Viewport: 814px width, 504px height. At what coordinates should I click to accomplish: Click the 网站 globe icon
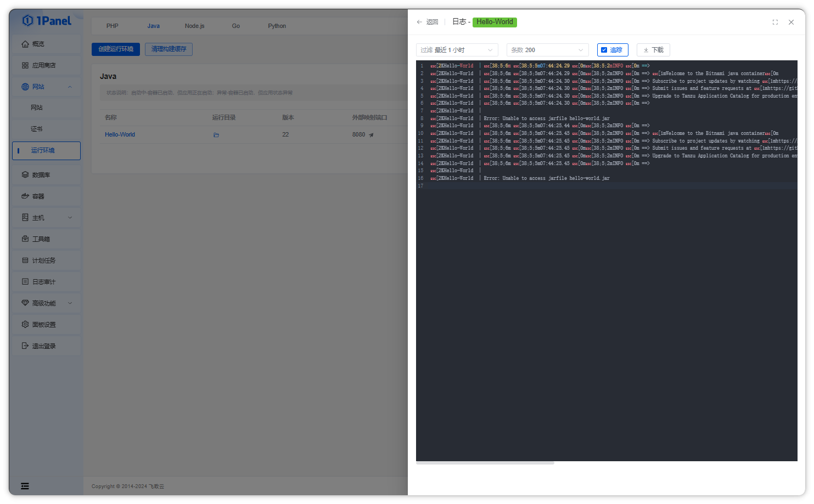(25, 87)
